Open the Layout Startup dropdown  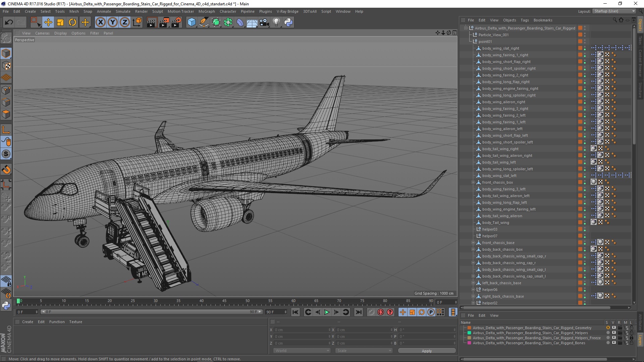pyautogui.click(x=614, y=11)
